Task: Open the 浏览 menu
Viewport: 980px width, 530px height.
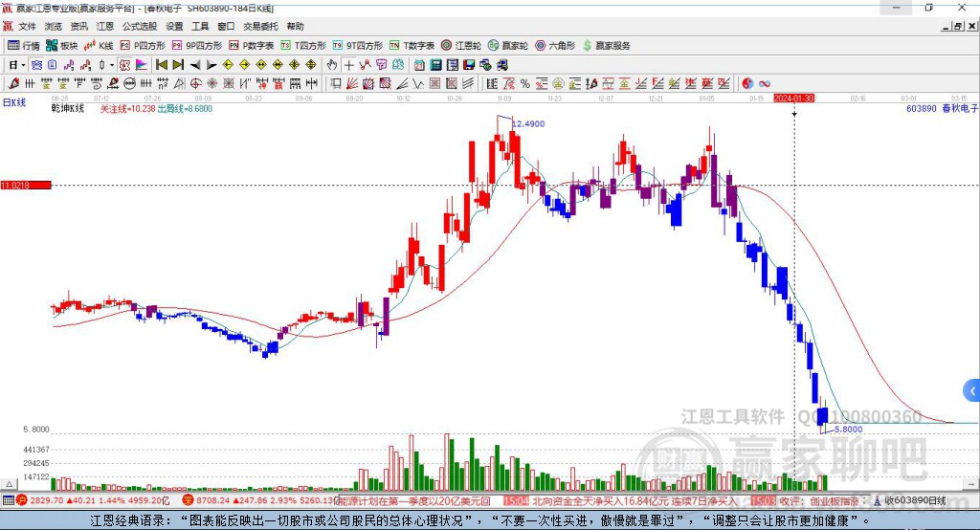Action: pyautogui.click(x=54, y=26)
